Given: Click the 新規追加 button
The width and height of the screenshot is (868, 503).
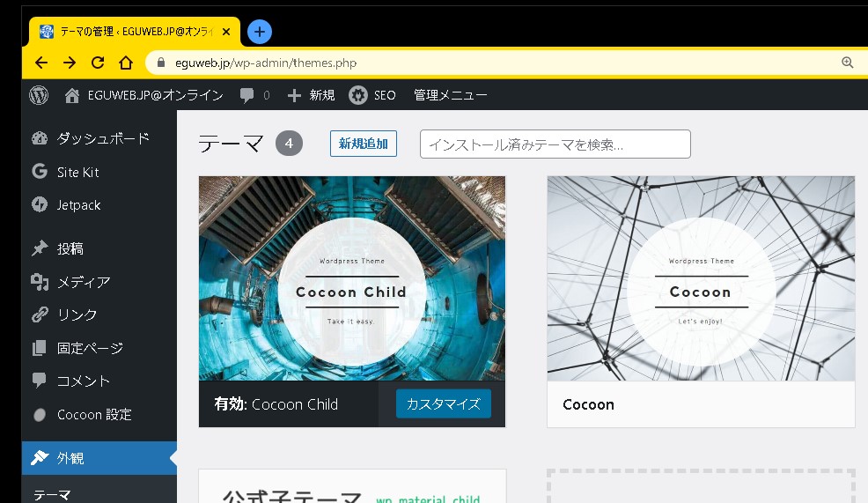Looking at the screenshot, I should tap(363, 144).
